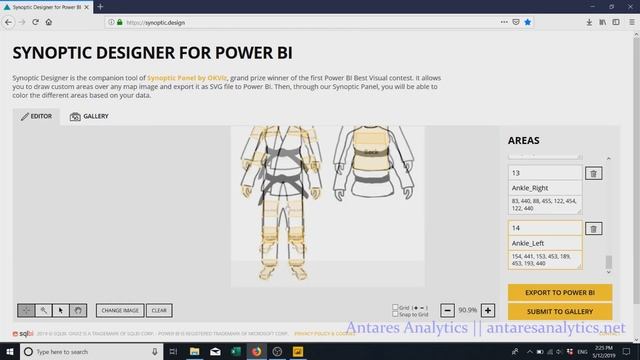Image resolution: width=640 pixels, height=360 pixels.
Task: Select the hand pan tool
Action: (x=78, y=310)
